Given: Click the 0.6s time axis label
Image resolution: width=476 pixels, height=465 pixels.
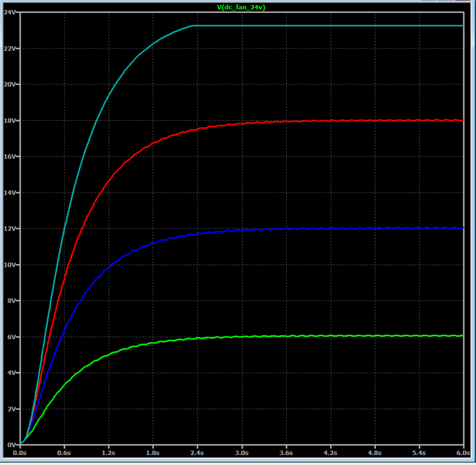Looking at the screenshot, I should pyautogui.click(x=64, y=453).
